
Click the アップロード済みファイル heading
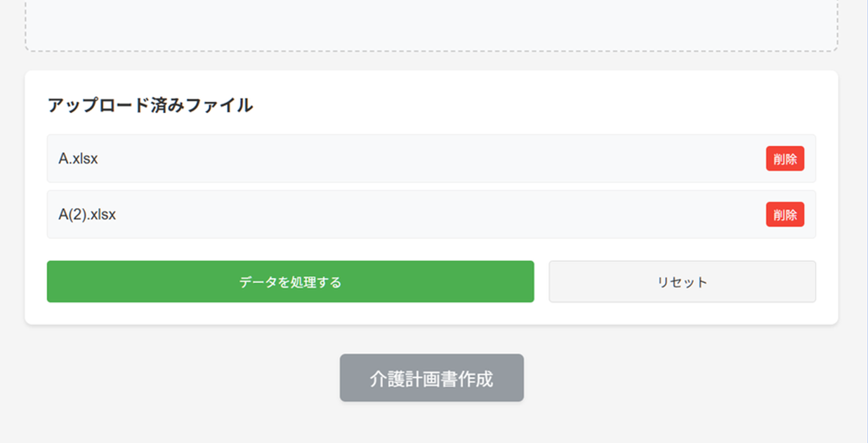150,105
